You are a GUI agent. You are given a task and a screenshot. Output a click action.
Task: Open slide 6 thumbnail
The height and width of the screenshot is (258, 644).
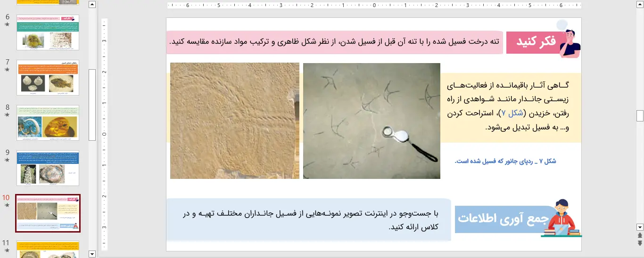pos(48,32)
